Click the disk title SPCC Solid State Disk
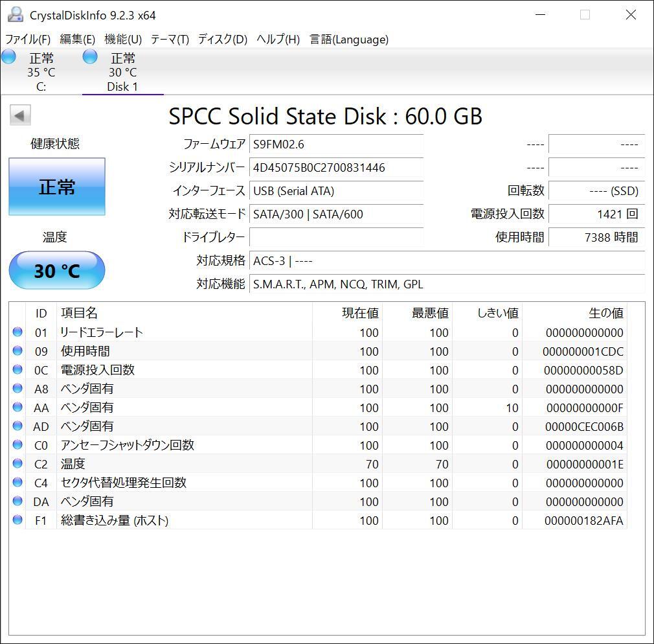This screenshot has height=644, width=654. tap(325, 116)
